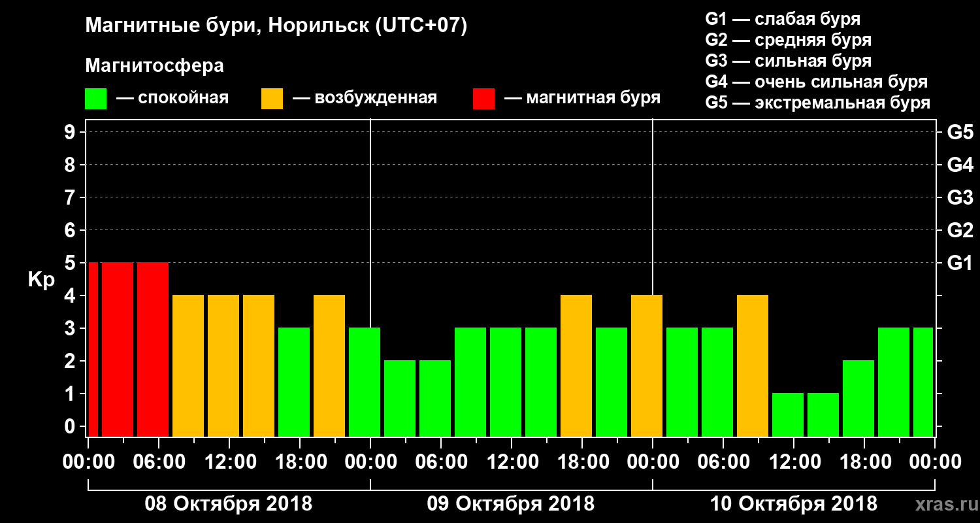This screenshot has width=980, height=523.
Task: Click the green Kp 3 bar over 12:00, 09 October
Action: point(506,382)
